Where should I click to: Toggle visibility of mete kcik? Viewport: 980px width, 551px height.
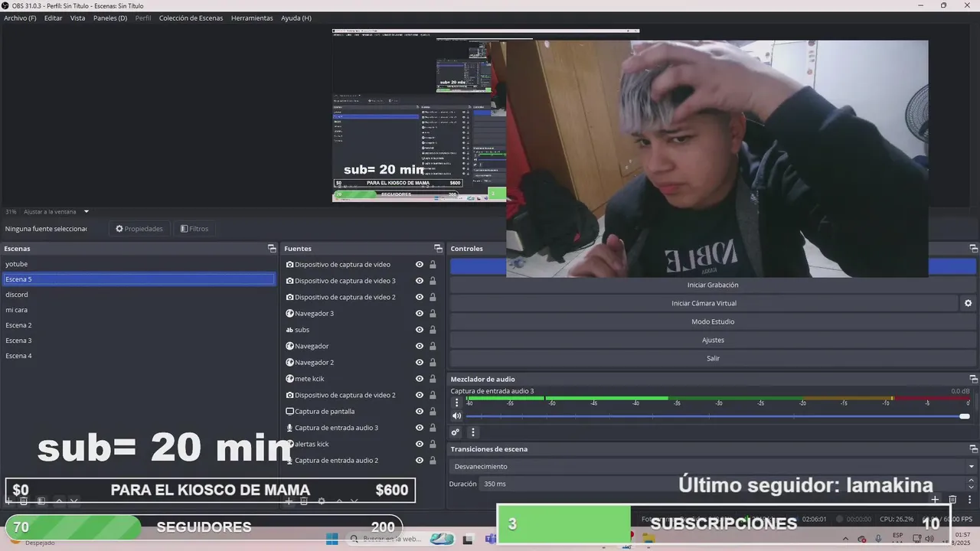(420, 379)
